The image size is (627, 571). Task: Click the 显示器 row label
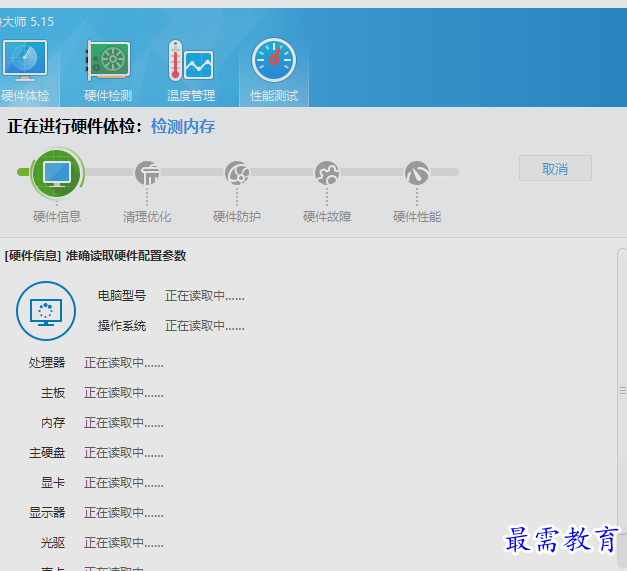coord(47,513)
